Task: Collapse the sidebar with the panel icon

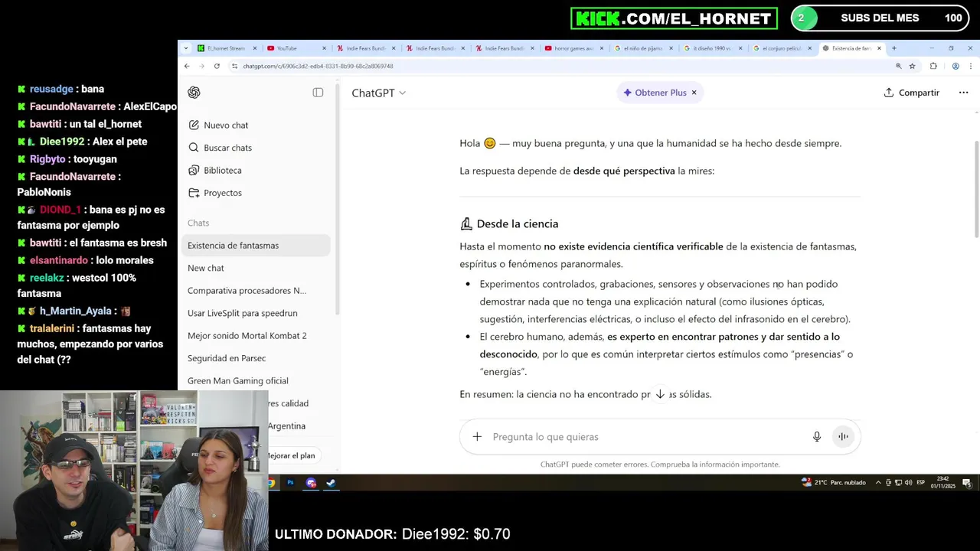Action: click(318, 93)
